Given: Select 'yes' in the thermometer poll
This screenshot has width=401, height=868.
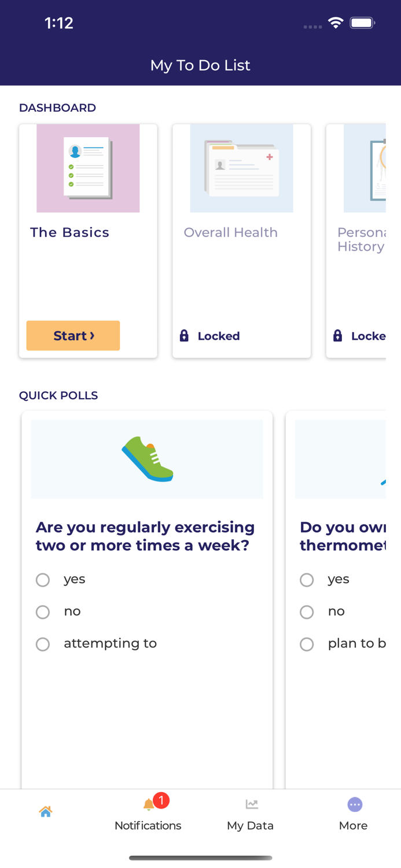Looking at the screenshot, I should 307,580.
